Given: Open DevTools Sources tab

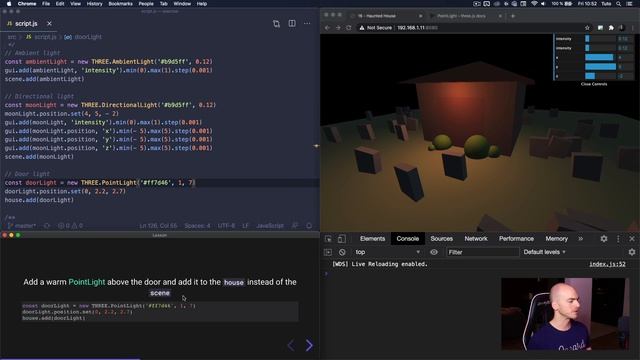Looking at the screenshot, I should 442,239.
